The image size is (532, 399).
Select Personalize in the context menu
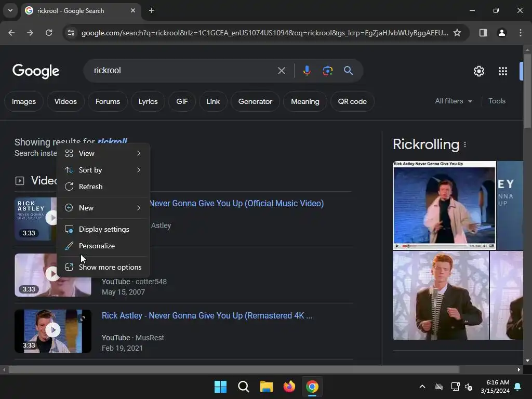[103, 246]
